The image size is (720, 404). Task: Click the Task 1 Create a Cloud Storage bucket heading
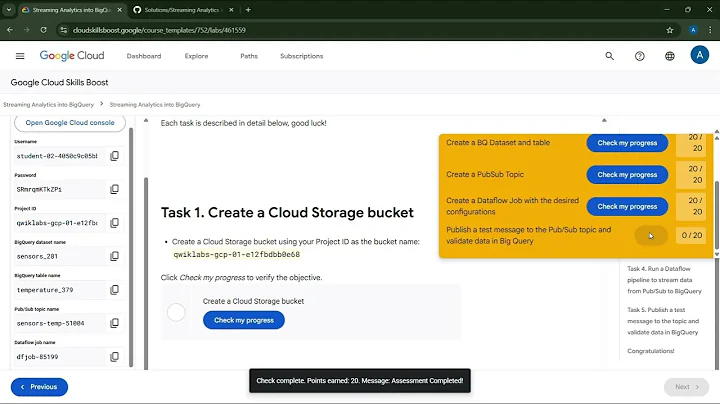point(287,213)
